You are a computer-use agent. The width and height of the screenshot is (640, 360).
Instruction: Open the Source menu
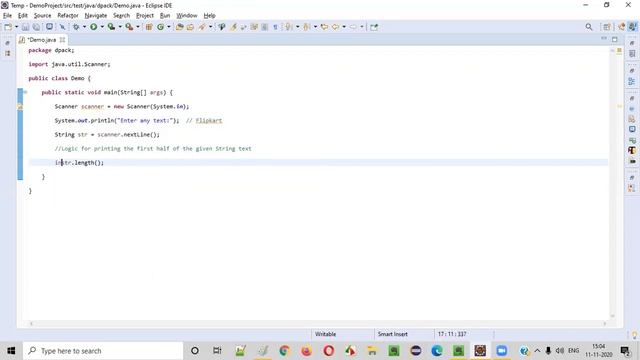pyautogui.click(x=42, y=16)
